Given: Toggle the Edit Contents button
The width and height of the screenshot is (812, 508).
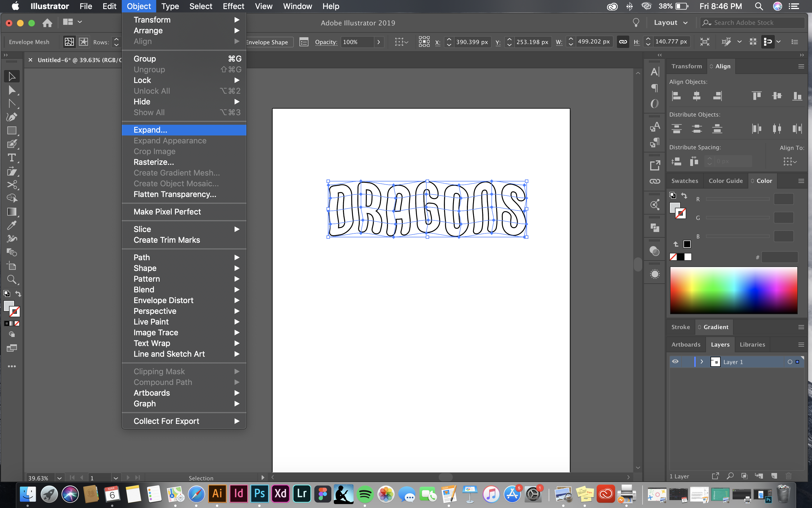Looking at the screenshot, I should pos(83,42).
